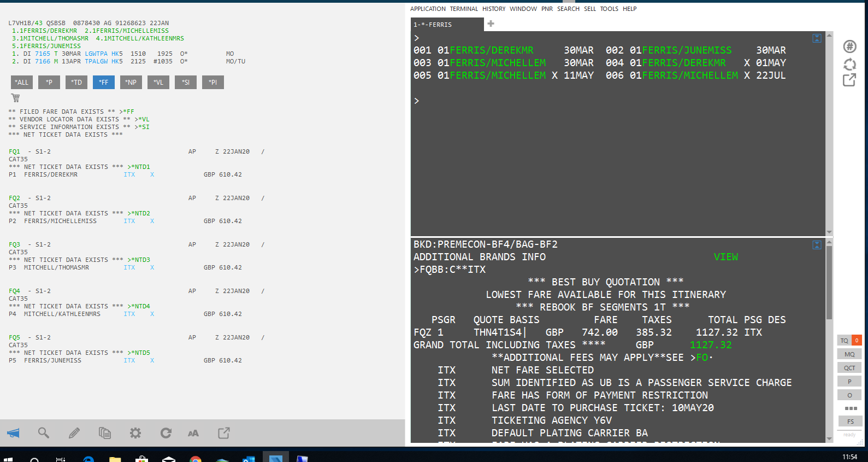The height and width of the screenshot is (462, 868).
Task: Click the hash symbol icon in sidebar
Action: click(849, 46)
